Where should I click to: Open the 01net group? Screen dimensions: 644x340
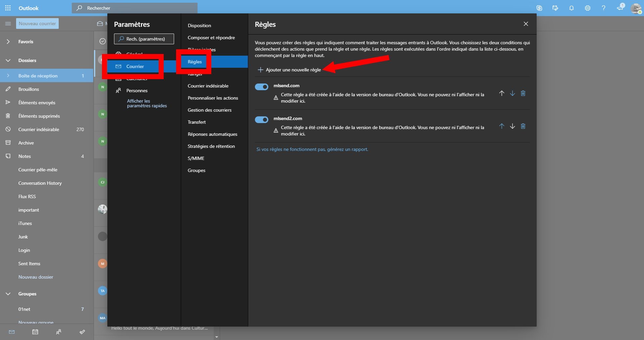[47, 309]
